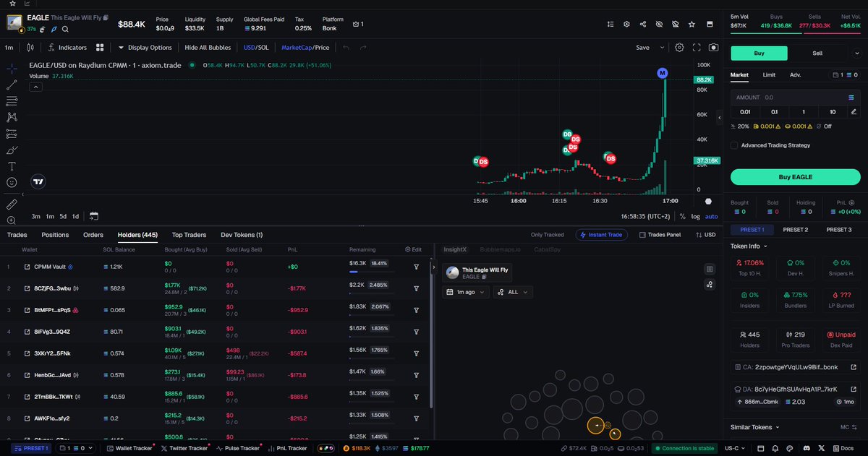Screen dimensions: 868x456
Task: Toggle Only Tracked filter
Action: click(x=547, y=235)
